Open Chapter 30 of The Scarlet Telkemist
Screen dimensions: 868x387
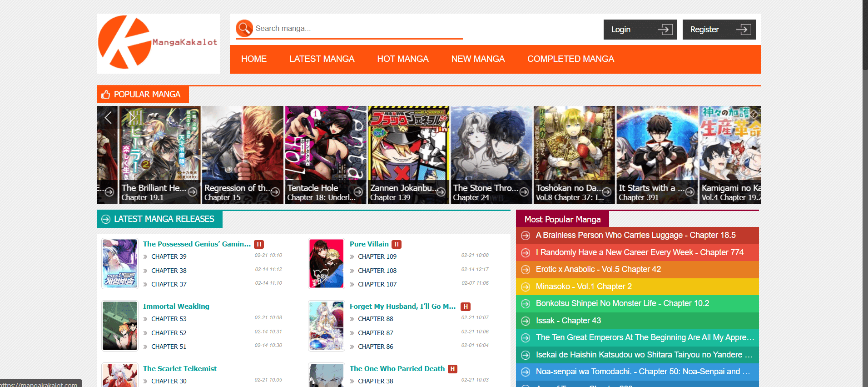pos(169,381)
